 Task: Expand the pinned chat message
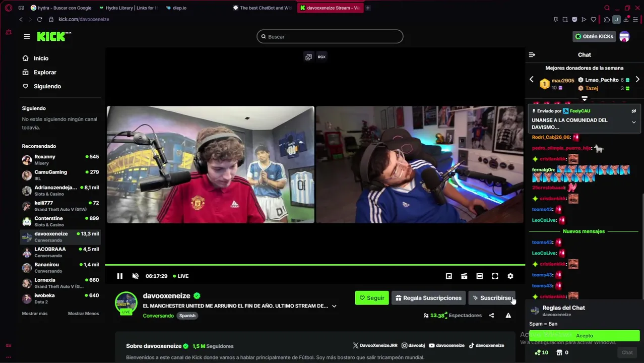pos(634,123)
